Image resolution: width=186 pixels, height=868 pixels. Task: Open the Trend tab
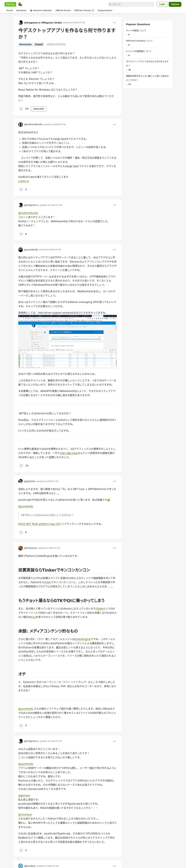pyautogui.click(x=9, y=10)
